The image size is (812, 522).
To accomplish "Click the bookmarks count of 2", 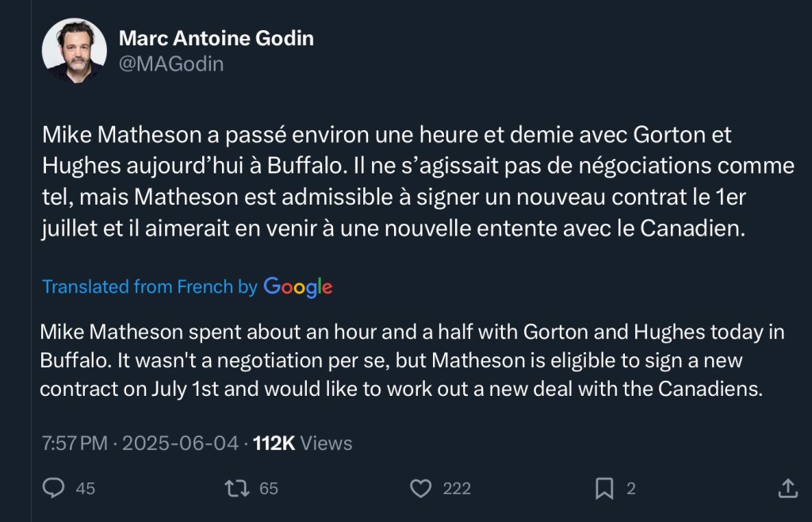I will 631,489.
